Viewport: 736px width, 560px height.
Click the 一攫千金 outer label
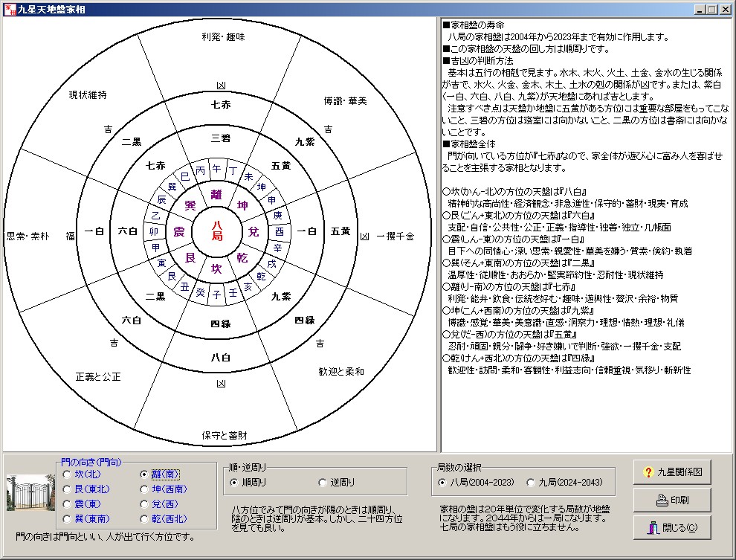pos(396,236)
